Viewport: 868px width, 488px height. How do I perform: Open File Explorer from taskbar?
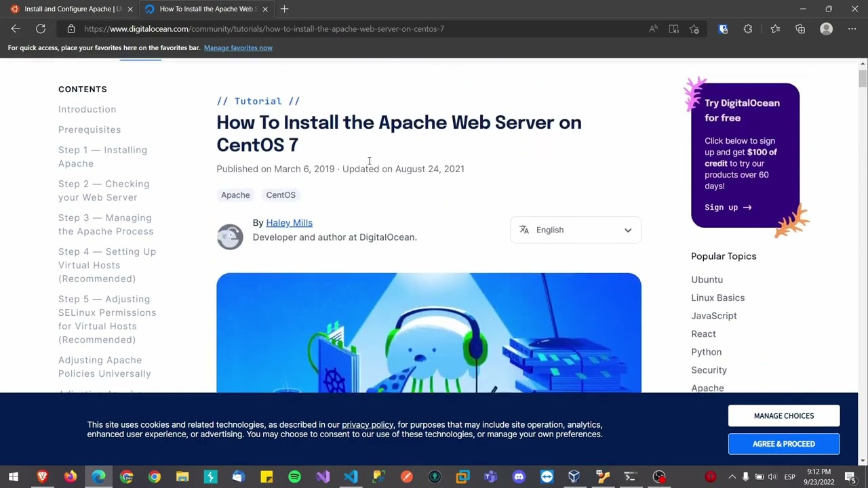(182, 477)
